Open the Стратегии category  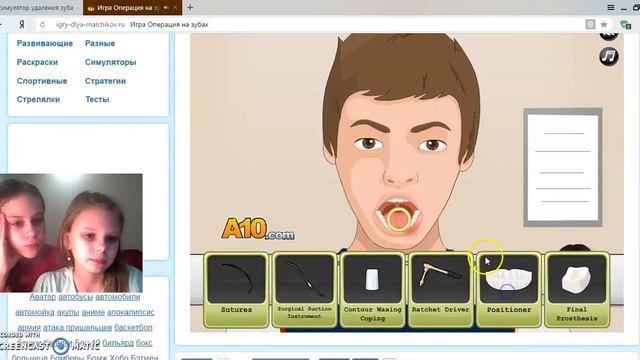tap(105, 81)
